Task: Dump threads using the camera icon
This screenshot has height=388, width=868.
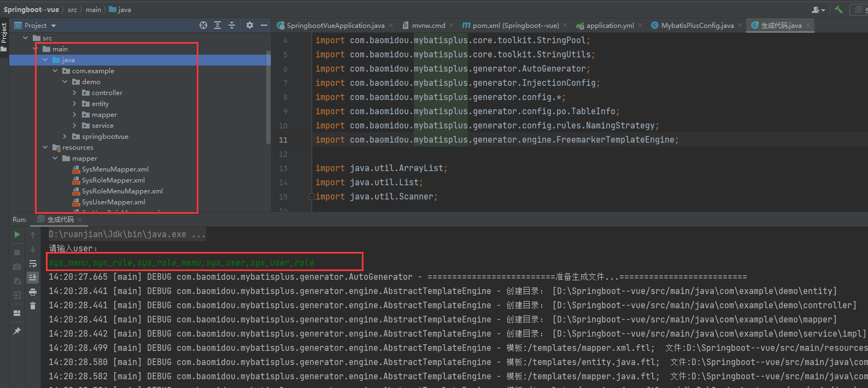Action: pos(17,267)
